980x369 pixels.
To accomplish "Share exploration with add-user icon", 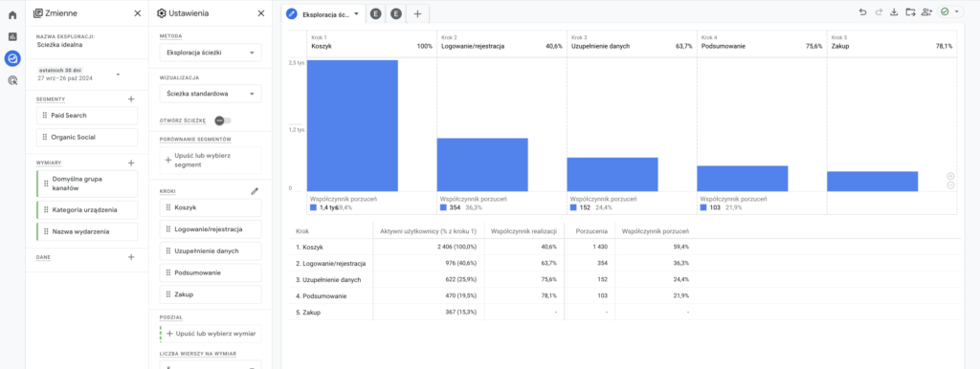I will (x=926, y=11).
